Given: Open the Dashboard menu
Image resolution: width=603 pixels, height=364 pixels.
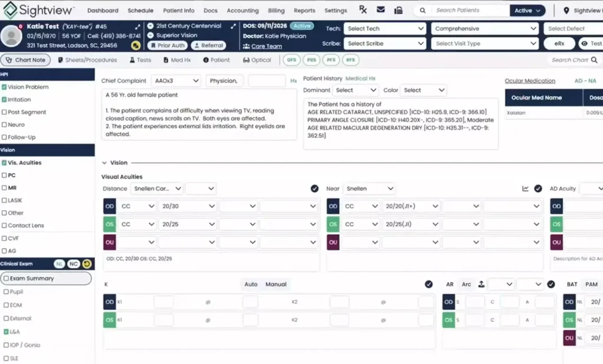Looking at the screenshot, I should pos(102,11).
